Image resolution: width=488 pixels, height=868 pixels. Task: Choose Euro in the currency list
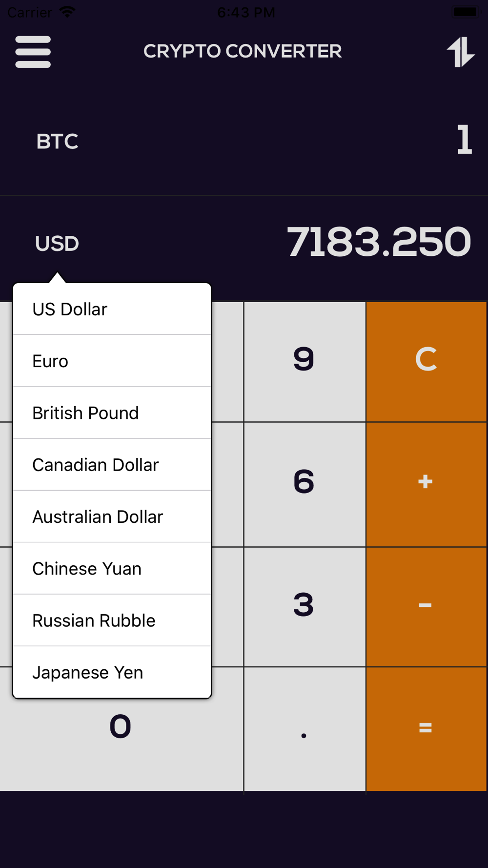112,361
